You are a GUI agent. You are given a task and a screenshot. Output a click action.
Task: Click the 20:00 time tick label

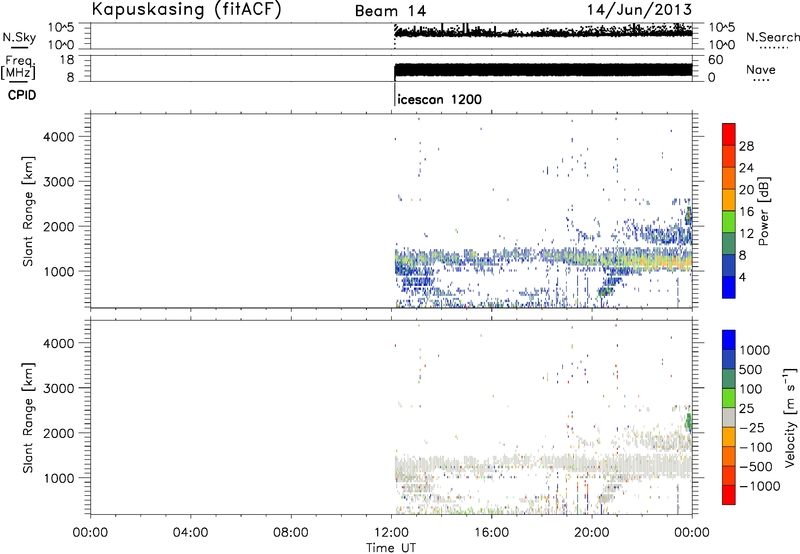(591, 533)
